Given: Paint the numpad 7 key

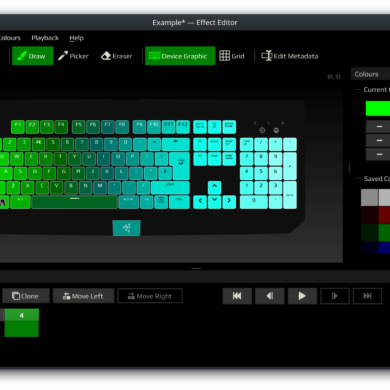Looking at the screenshot, I should click(247, 159).
